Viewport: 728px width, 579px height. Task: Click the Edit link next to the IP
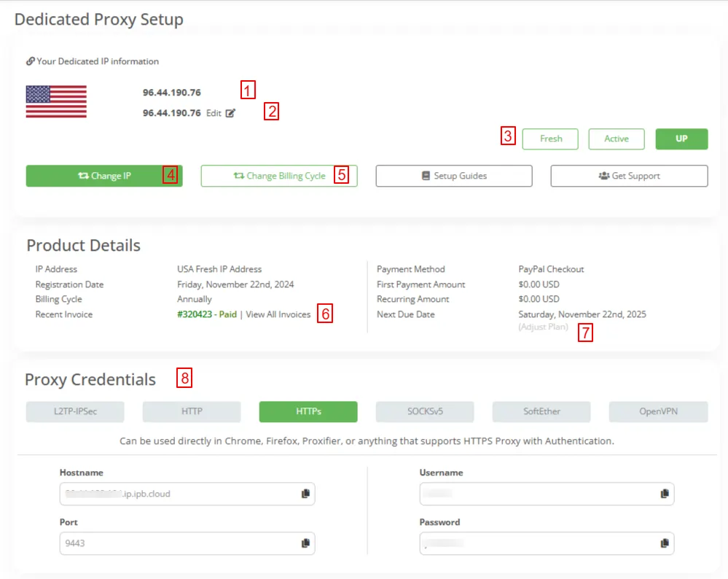[x=214, y=113]
